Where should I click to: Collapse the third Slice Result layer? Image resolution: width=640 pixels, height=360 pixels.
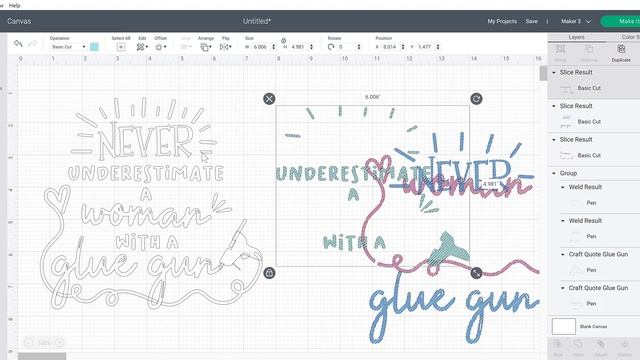point(554,140)
